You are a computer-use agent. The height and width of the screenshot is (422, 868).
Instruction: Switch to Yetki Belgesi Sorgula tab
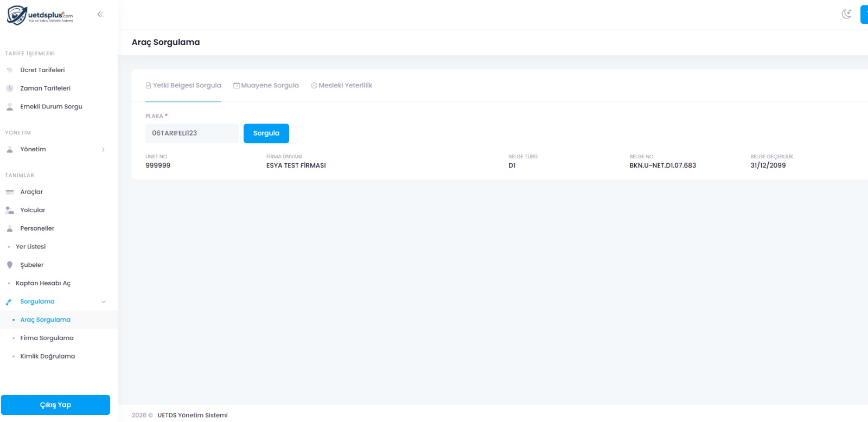[x=183, y=86]
